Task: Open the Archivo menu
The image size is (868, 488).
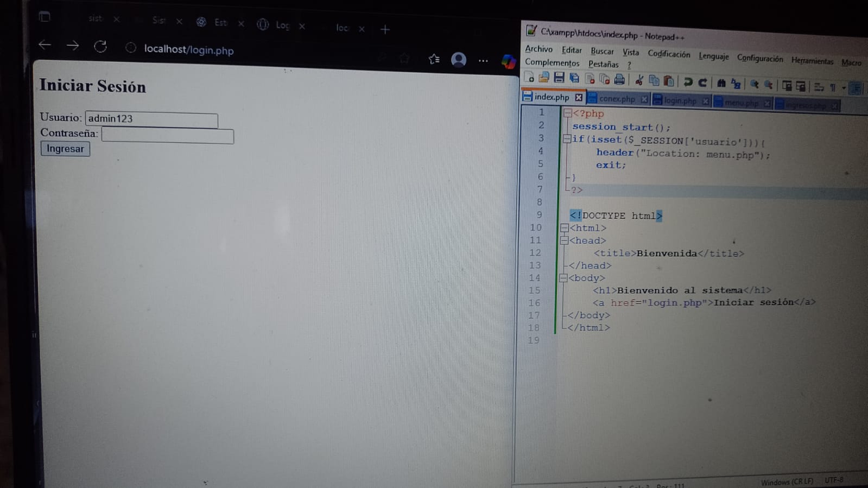Action: [x=538, y=49]
